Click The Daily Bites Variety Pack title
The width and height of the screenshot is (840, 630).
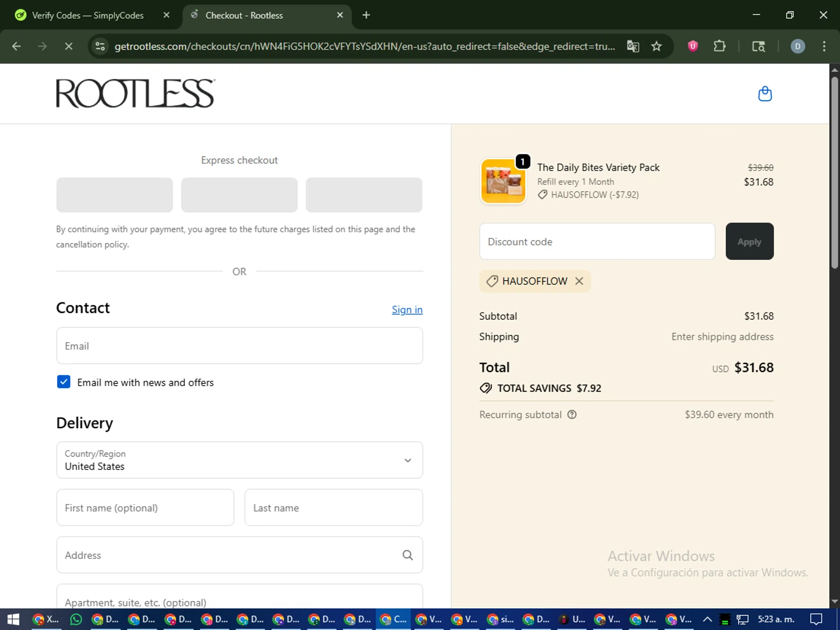(x=598, y=167)
